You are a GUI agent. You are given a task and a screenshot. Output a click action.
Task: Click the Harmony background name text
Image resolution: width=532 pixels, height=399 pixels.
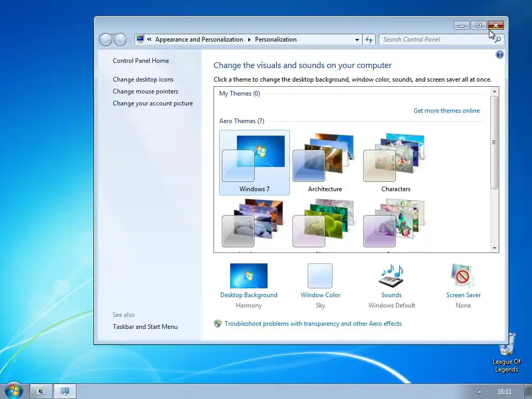coord(249,305)
